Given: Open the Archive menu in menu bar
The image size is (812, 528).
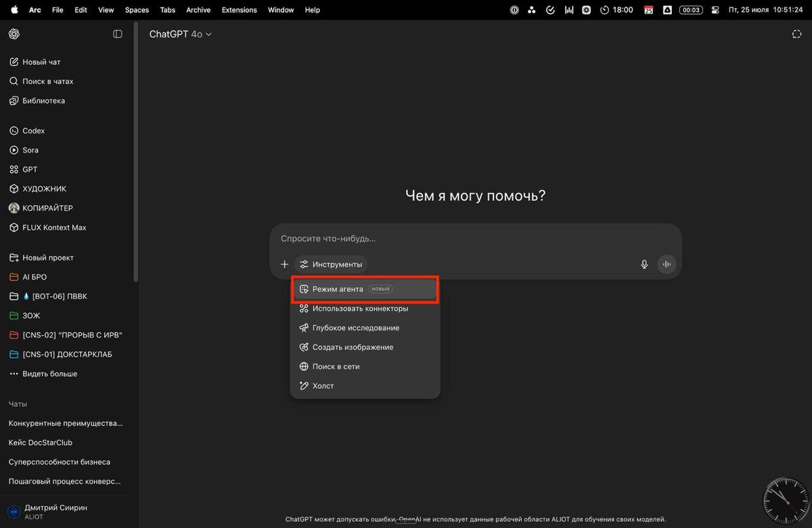Looking at the screenshot, I should 198,10.
